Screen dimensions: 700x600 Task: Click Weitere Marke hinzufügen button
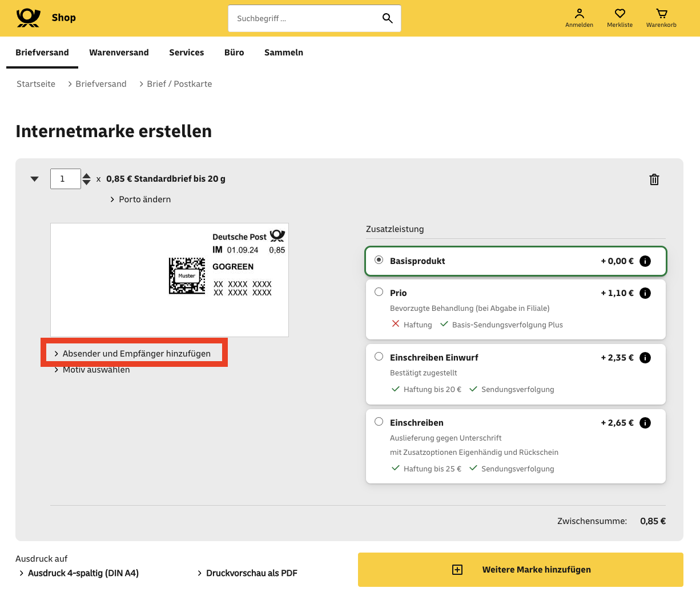coord(521,570)
